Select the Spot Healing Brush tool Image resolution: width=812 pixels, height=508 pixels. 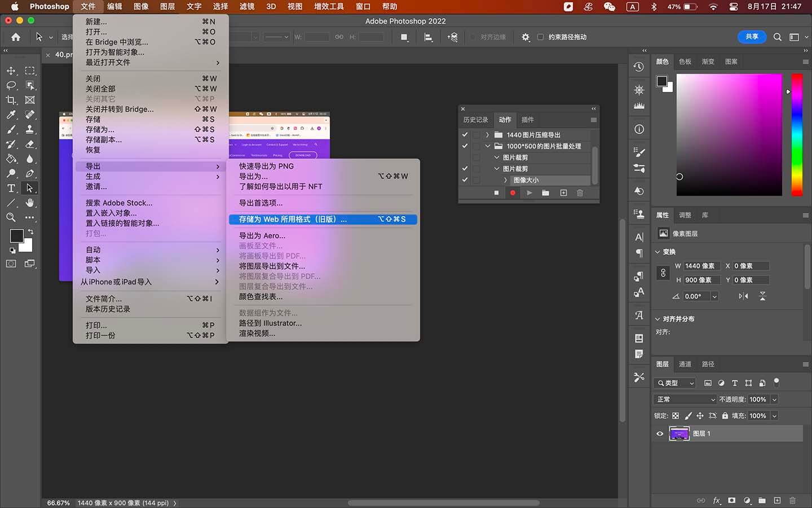pos(30,115)
